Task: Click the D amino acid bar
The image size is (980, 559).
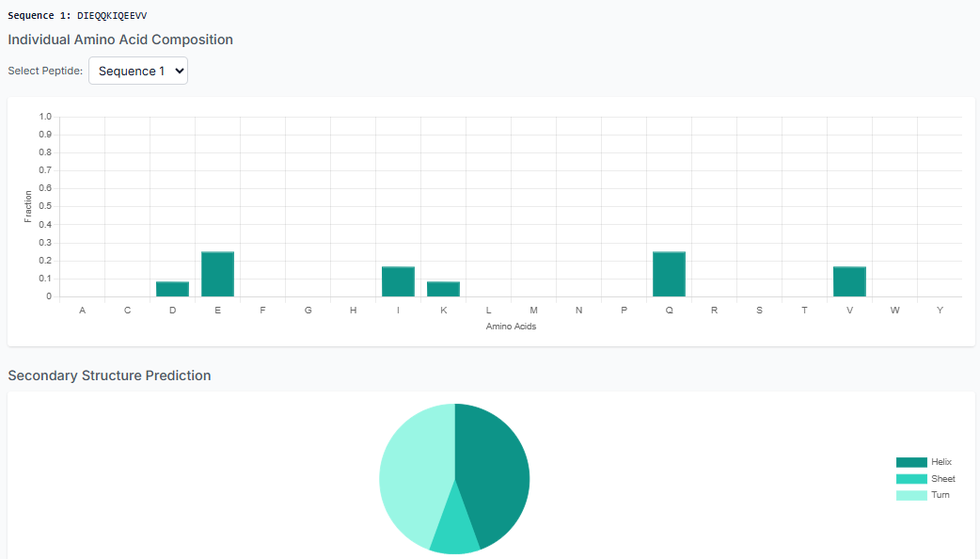Action: pos(172,288)
